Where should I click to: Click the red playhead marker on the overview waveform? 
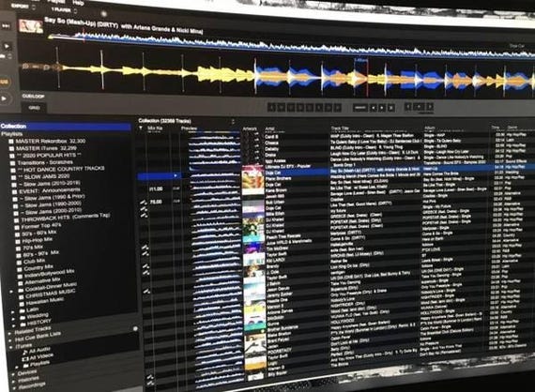[x=84, y=36]
